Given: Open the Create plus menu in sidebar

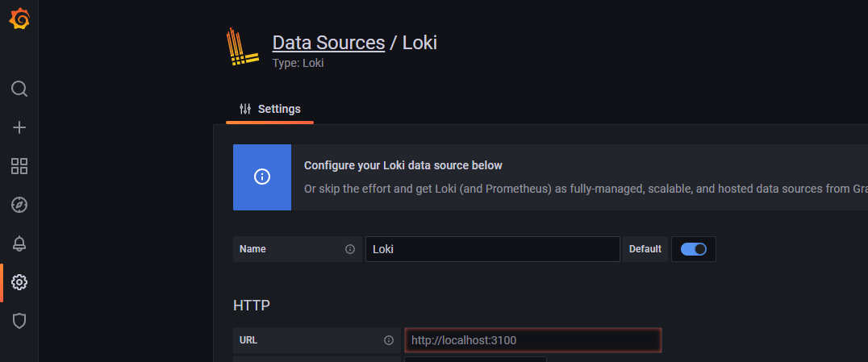Looking at the screenshot, I should click(19, 127).
